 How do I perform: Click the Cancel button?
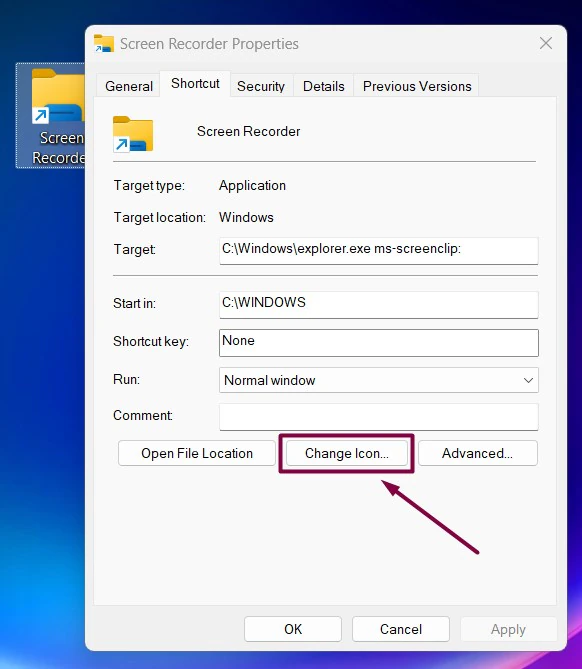tap(401, 629)
